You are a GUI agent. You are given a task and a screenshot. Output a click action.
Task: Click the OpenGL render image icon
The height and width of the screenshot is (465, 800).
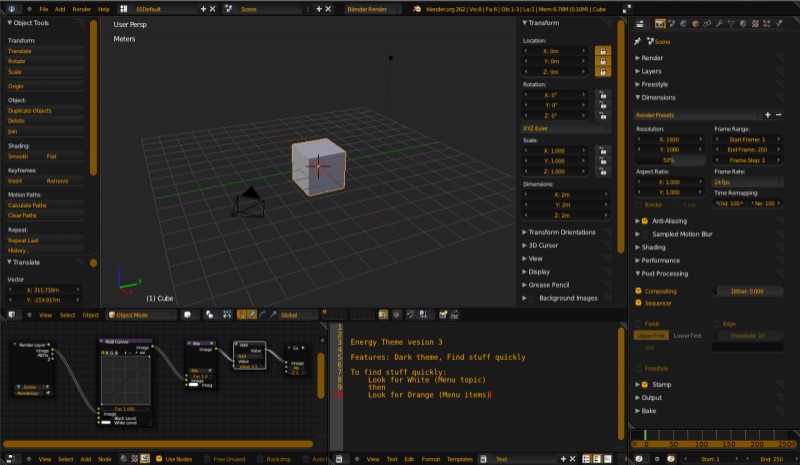point(443,315)
